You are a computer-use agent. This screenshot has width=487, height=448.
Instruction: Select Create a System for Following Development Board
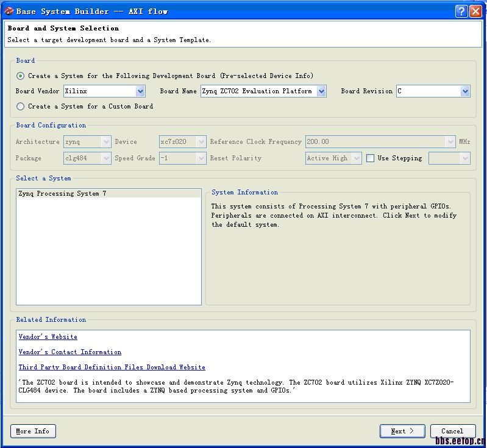click(21, 76)
